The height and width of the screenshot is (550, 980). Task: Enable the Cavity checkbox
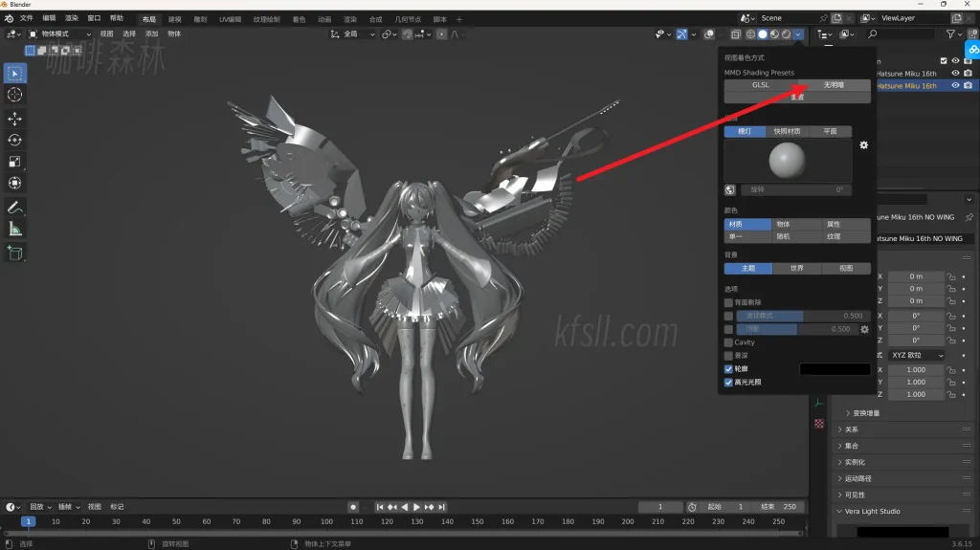(x=728, y=342)
